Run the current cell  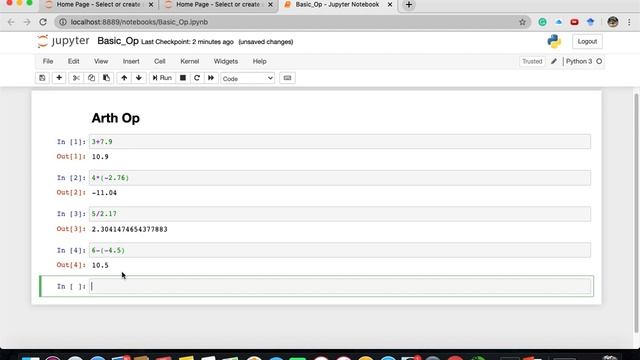(162, 78)
